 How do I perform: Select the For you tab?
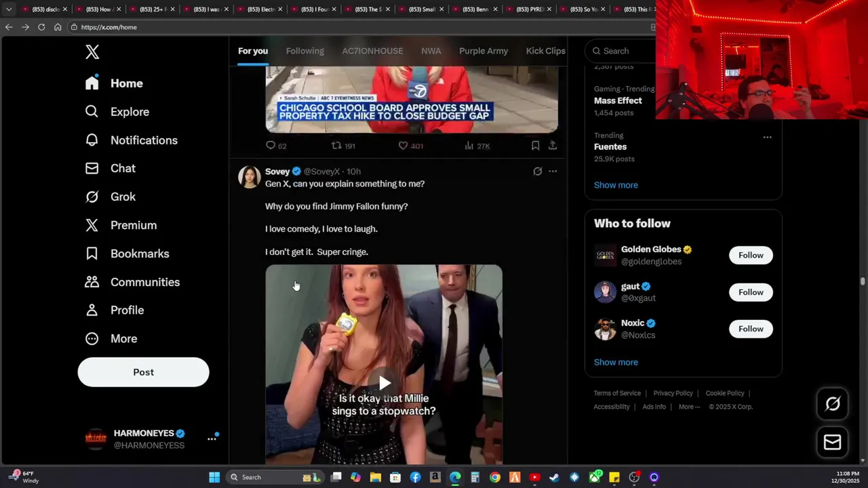253,51
